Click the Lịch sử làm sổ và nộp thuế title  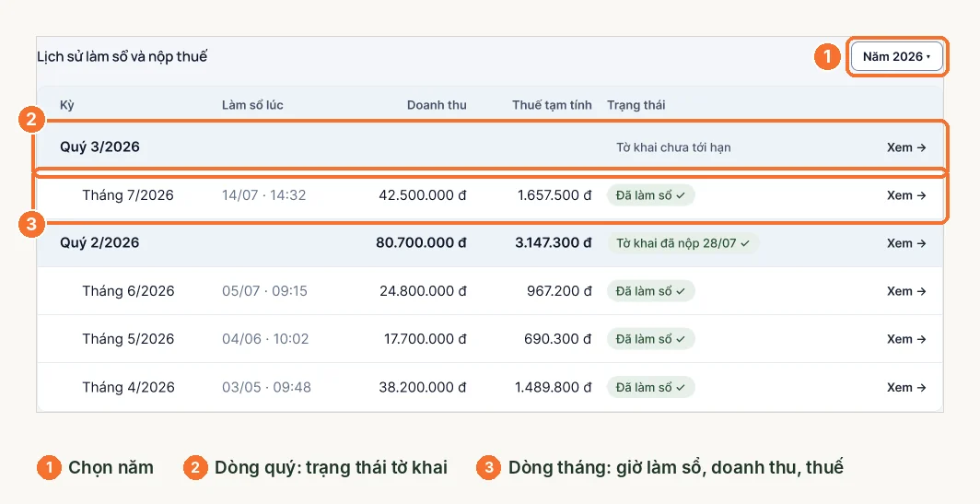[x=122, y=56]
